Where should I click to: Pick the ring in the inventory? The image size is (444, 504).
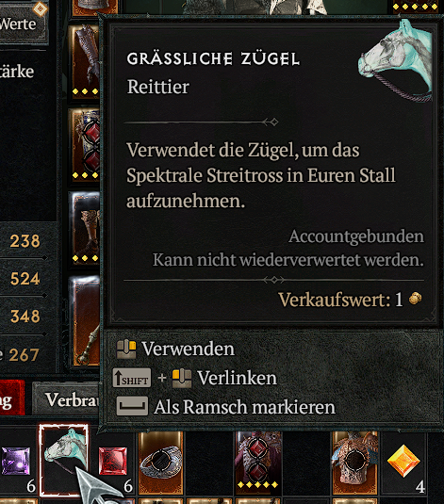click(x=160, y=463)
